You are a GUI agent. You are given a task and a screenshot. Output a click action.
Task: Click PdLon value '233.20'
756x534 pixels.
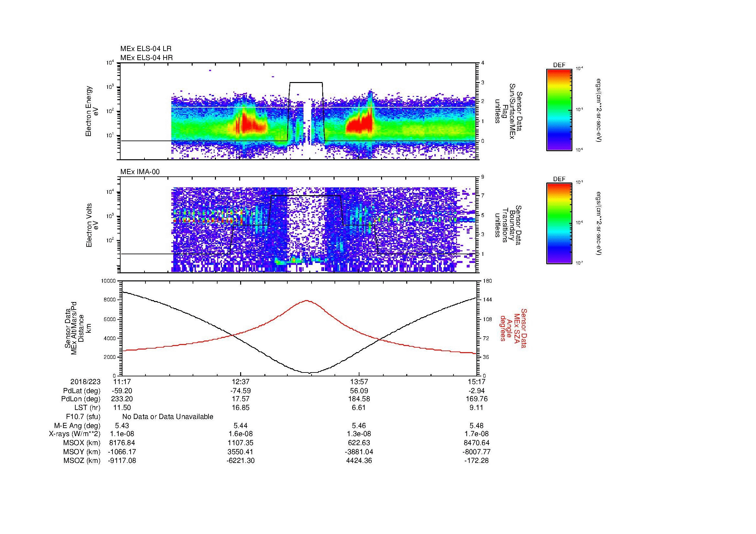pos(122,399)
